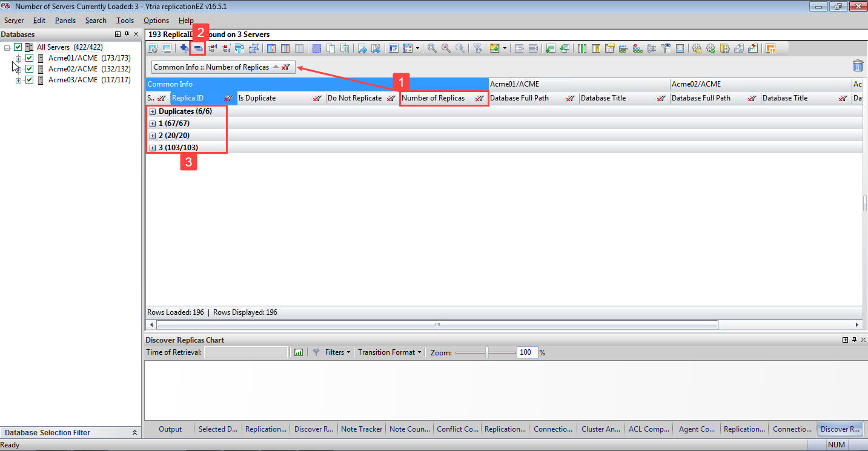Toggle the Acme03/ACME checkbox off

(28, 79)
